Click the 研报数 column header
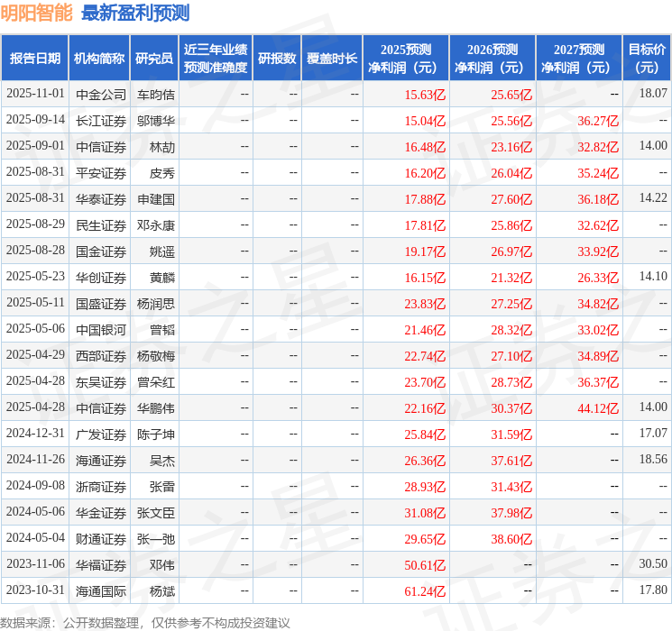Image resolution: width=672 pixels, height=631 pixels. pyautogui.click(x=277, y=58)
